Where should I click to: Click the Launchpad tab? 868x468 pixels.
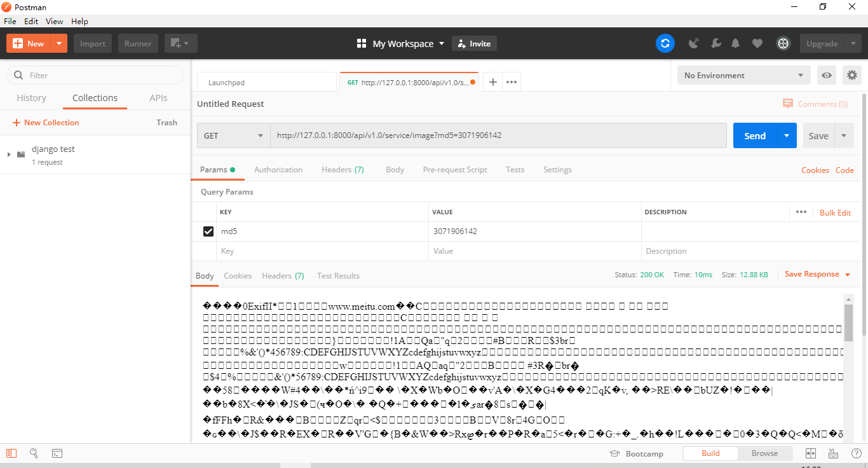(x=266, y=83)
